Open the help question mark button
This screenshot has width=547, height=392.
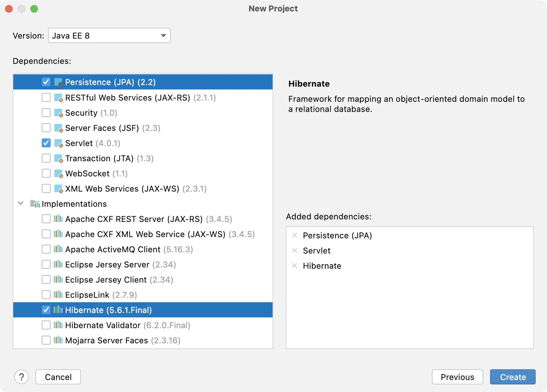point(22,377)
